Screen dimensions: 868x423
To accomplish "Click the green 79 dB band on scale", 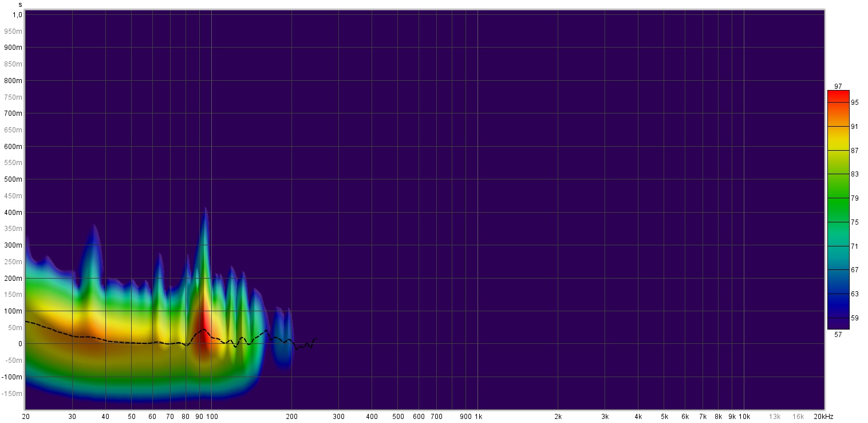I will tap(838, 198).
